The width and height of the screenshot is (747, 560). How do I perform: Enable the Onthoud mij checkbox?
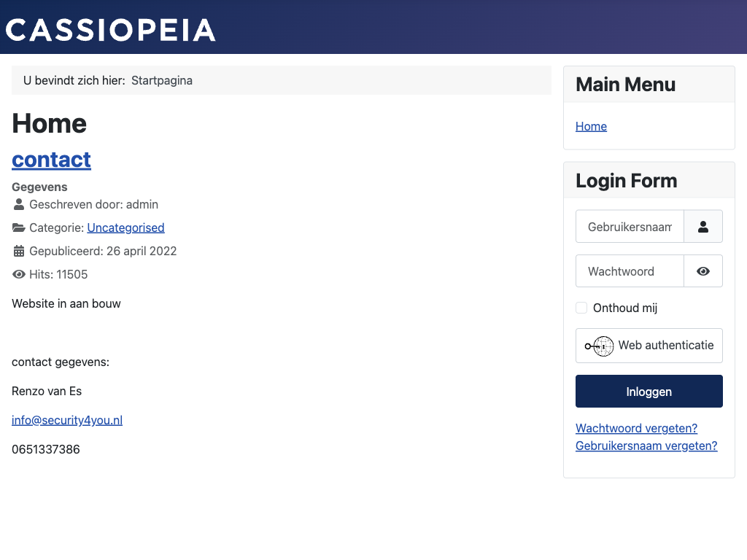(581, 308)
